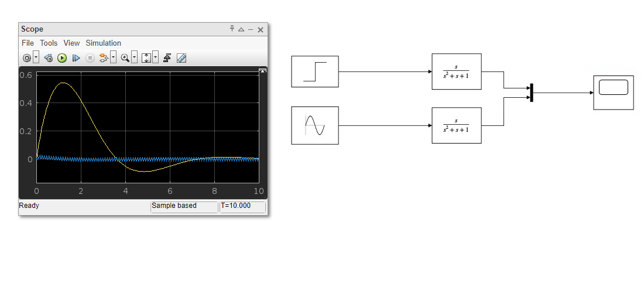Viewport: 644px width, 304px height.
Task: Run the simulation with the green play button
Action: pyautogui.click(x=62, y=58)
